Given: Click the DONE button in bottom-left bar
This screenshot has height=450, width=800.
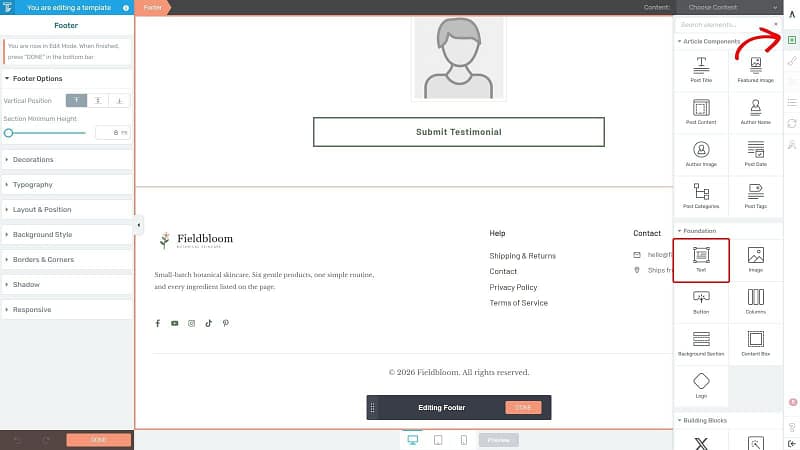Looking at the screenshot, I should point(98,440).
